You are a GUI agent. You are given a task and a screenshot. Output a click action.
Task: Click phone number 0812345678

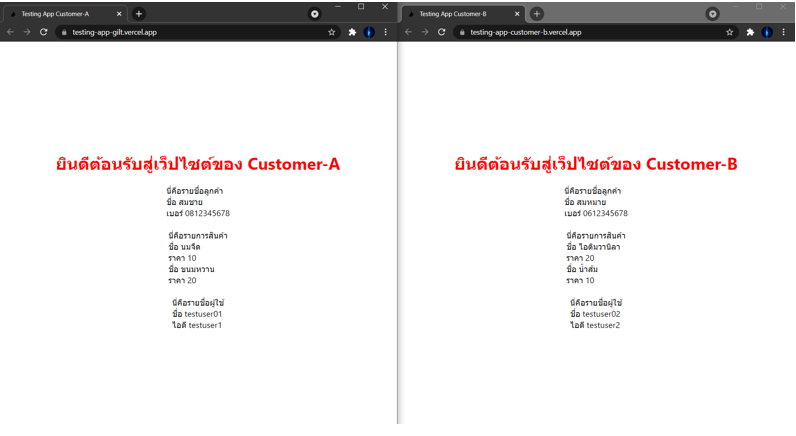click(207, 213)
